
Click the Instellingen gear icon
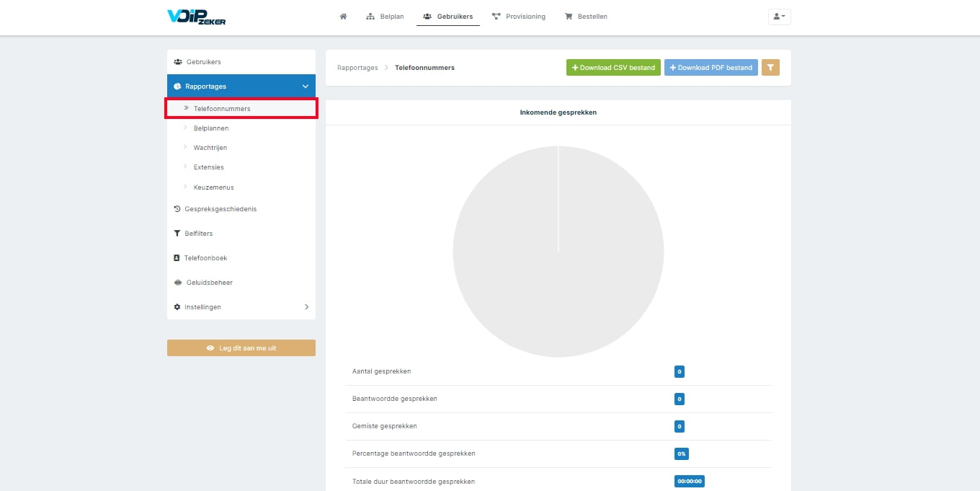pos(177,307)
